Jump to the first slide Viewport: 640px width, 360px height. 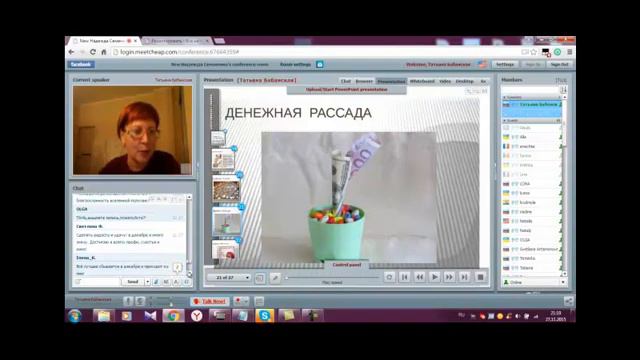pyautogui.click(x=404, y=277)
